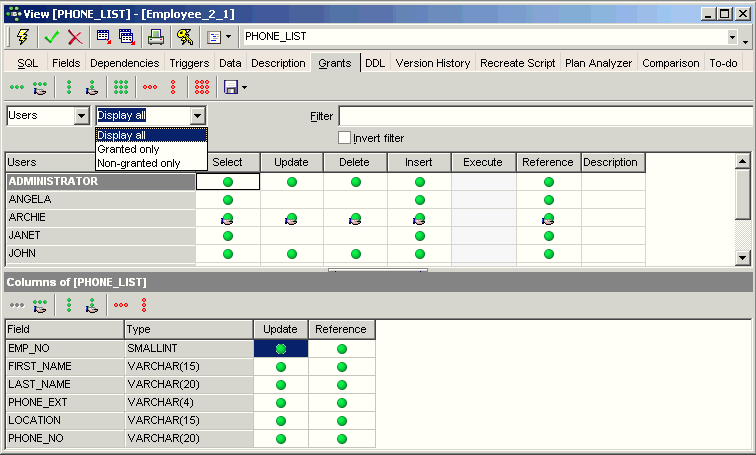Image resolution: width=756 pixels, height=455 pixels.
Task: Click the printer icon in the top toolbar
Action: [x=156, y=37]
